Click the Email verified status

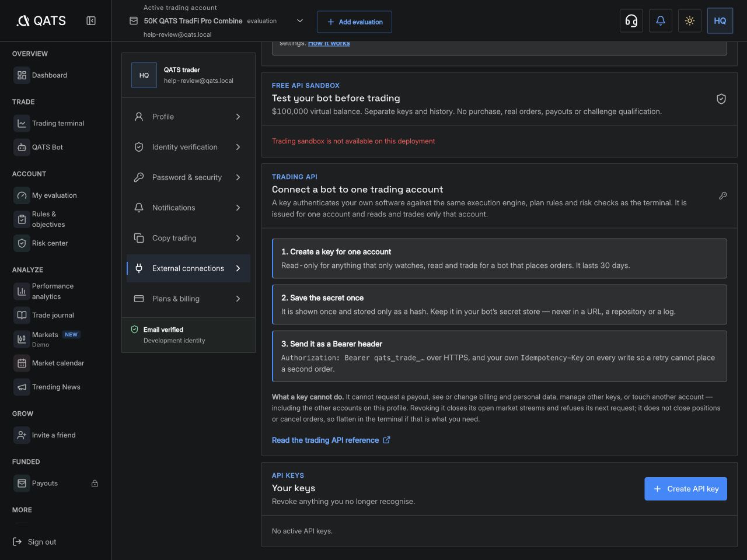tap(163, 330)
